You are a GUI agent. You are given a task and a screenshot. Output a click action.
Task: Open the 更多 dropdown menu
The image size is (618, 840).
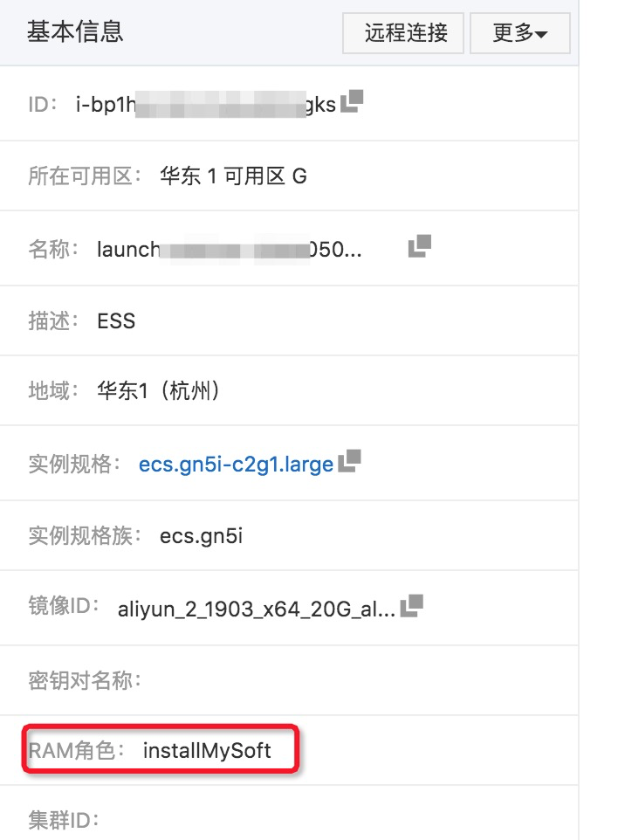click(x=520, y=33)
